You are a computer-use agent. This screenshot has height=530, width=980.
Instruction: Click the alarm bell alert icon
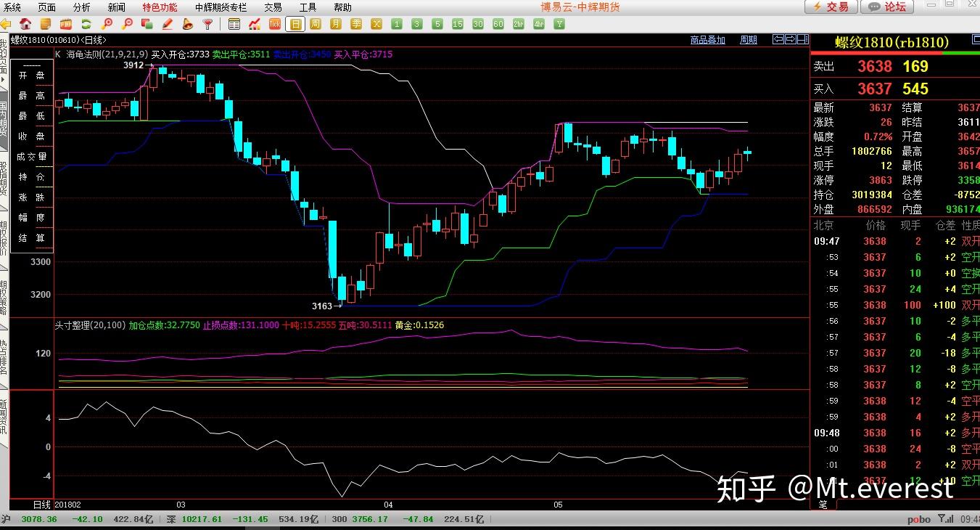[x=188, y=24]
